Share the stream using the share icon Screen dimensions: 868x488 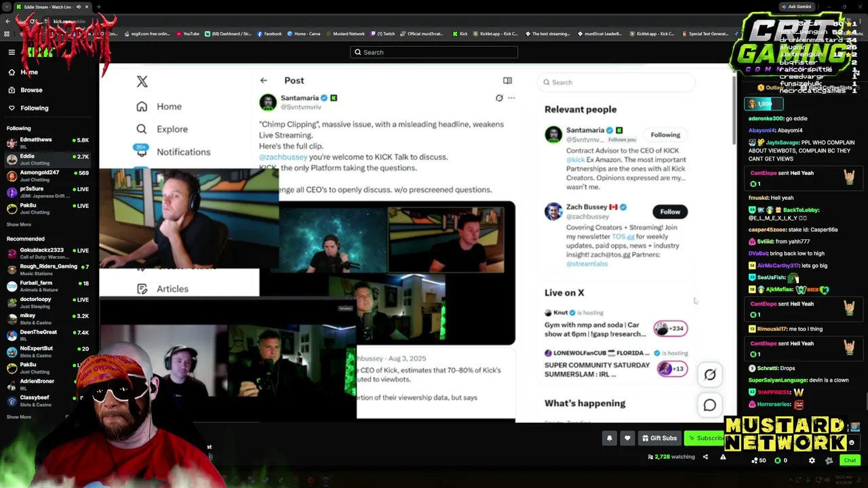pos(705,457)
